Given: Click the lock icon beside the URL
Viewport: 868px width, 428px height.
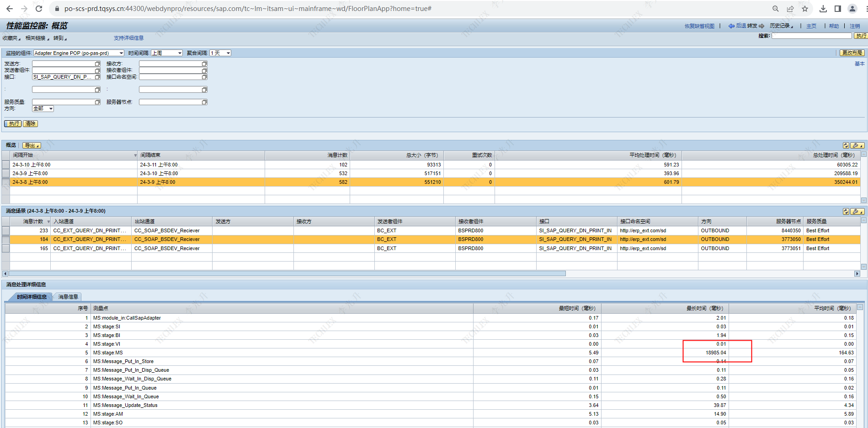Looking at the screenshot, I should (x=57, y=9).
